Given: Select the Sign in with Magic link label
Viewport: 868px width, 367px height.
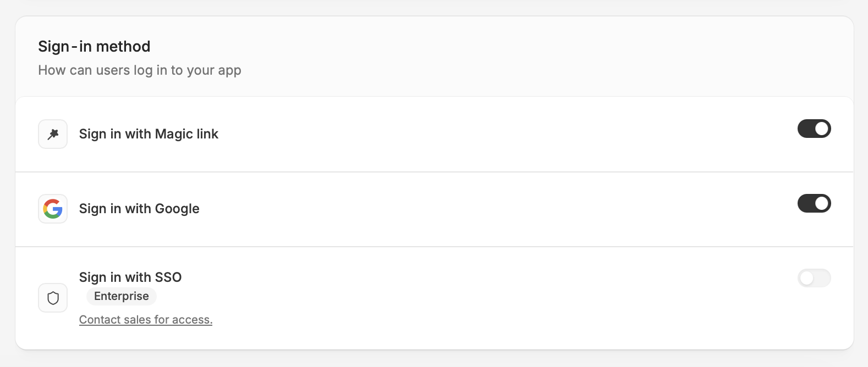Looking at the screenshot, I should [x=149, y=134].
